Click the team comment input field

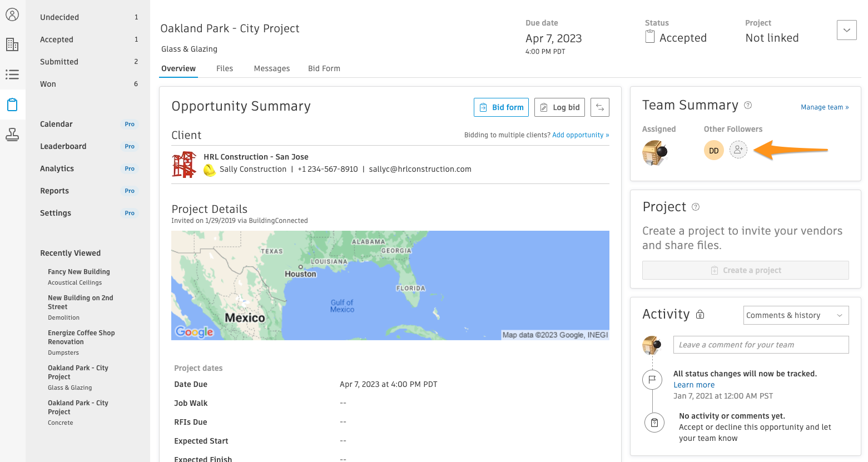click(760, 345)
